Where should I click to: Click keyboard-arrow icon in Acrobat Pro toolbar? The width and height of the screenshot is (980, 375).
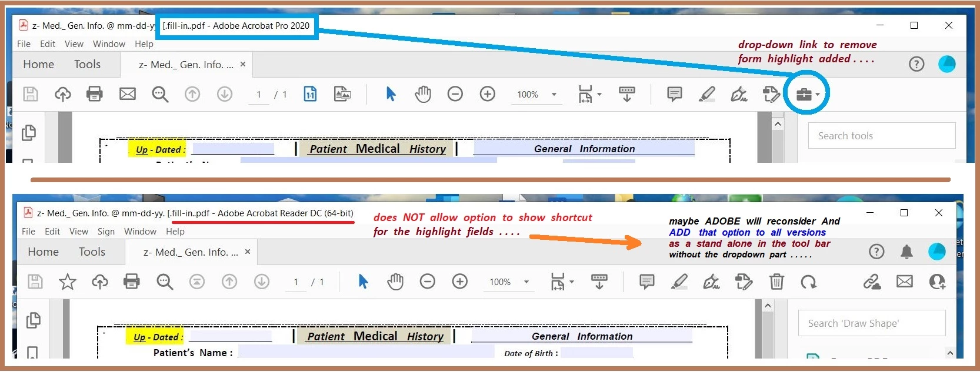click(627, 94)
